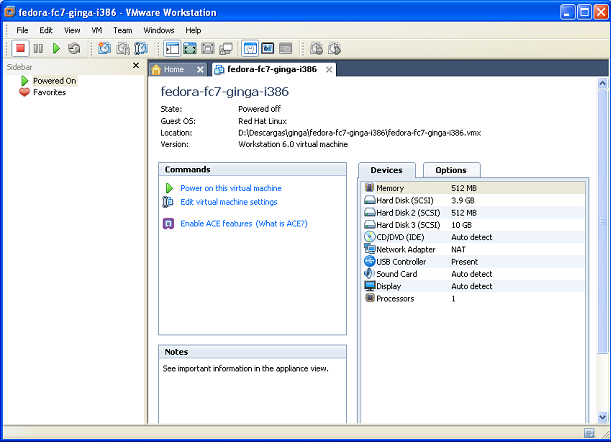Select the Network Adapter device row

(x=473, y=249)
